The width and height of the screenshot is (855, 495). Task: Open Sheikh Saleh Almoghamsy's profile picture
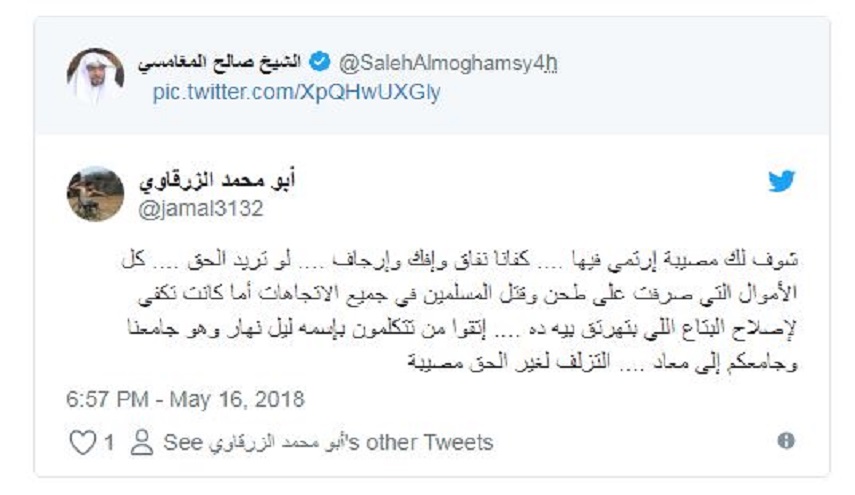pos(95,77)
